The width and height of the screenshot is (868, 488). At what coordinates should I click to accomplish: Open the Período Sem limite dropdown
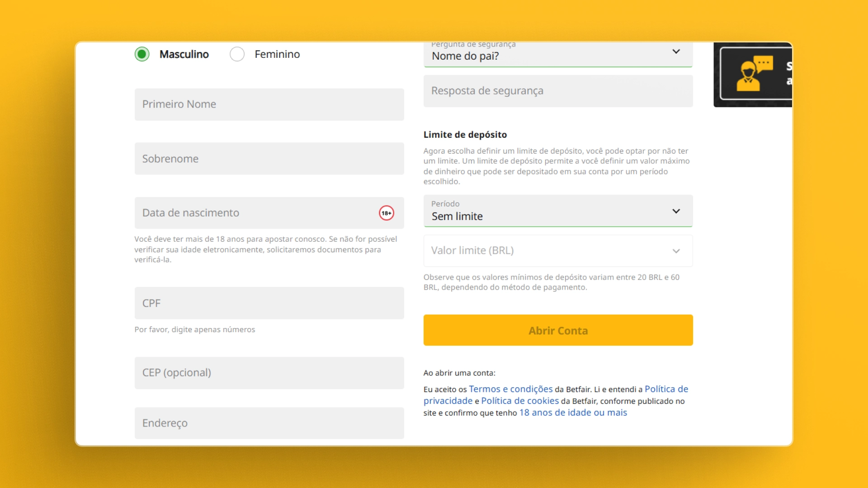point(557,211)
